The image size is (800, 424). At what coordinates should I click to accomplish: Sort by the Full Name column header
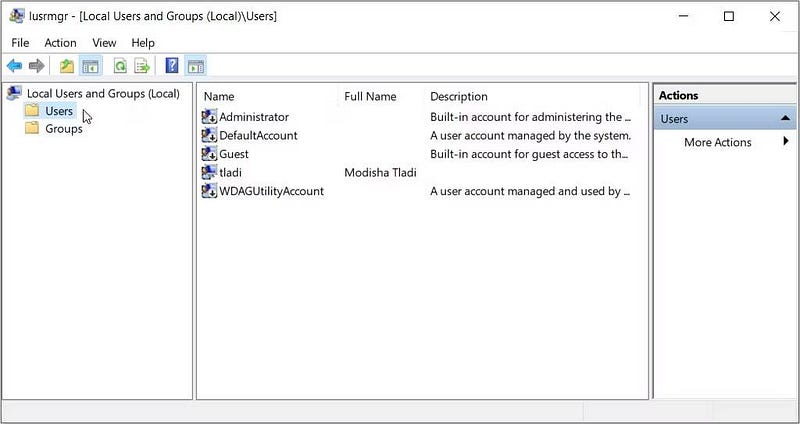[370, 96]
